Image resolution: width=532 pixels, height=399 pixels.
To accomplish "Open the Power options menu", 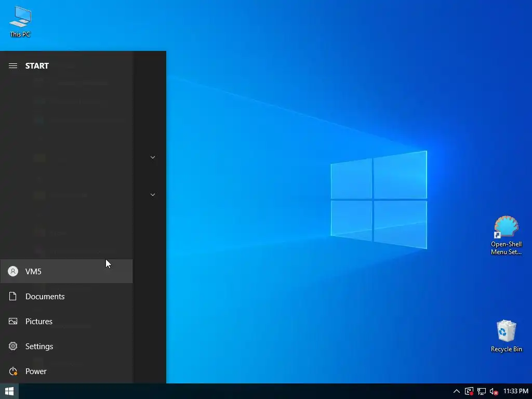I will (66, 371).
